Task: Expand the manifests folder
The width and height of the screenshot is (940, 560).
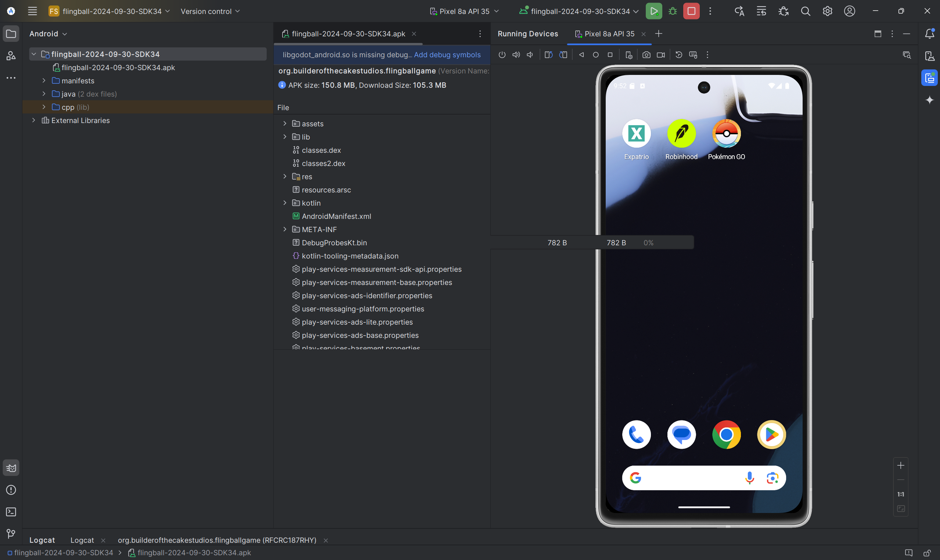Action: point(44,81)
